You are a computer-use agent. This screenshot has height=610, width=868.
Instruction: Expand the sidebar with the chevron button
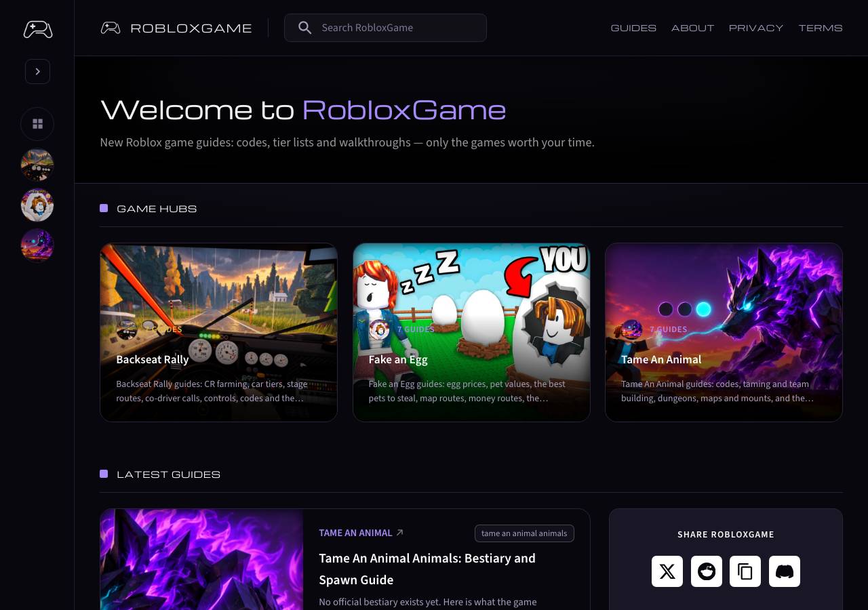(37, 71)
